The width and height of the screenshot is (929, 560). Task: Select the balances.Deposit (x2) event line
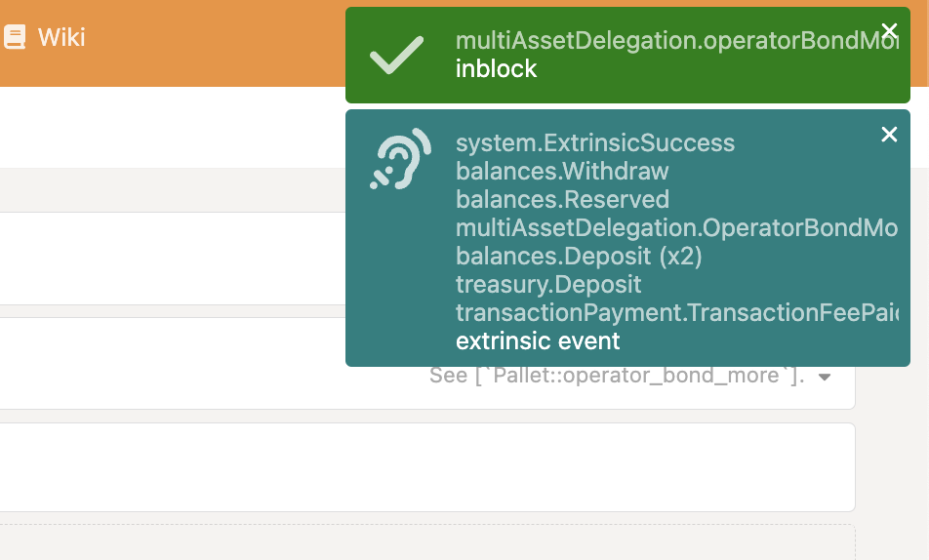pyautogui.click(x=579, y=257)
